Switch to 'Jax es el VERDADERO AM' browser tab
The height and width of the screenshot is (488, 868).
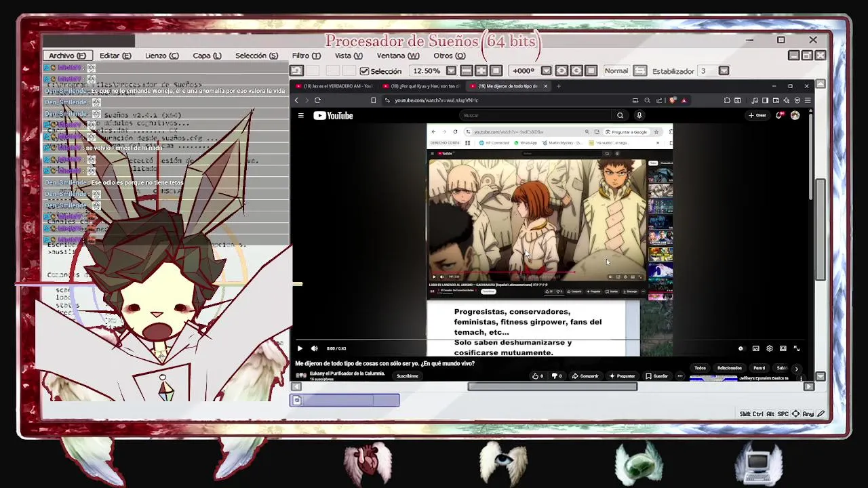coord(334,86)
